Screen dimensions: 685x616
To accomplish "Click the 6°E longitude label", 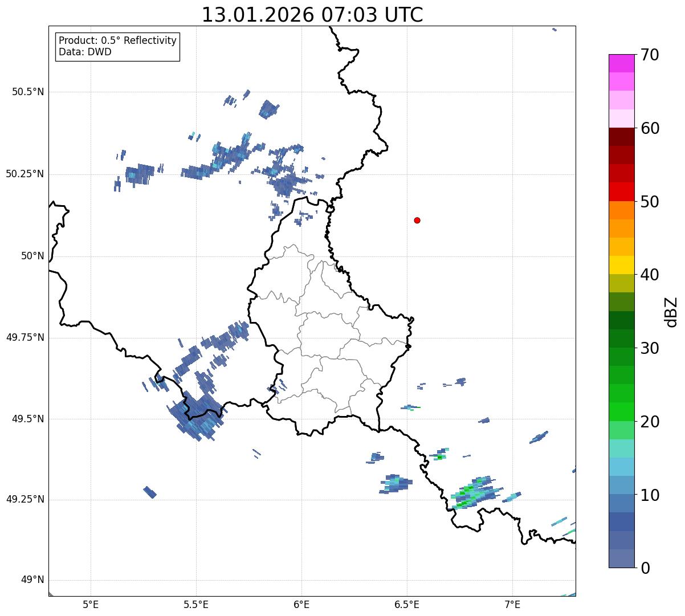I will pos(301,604).
